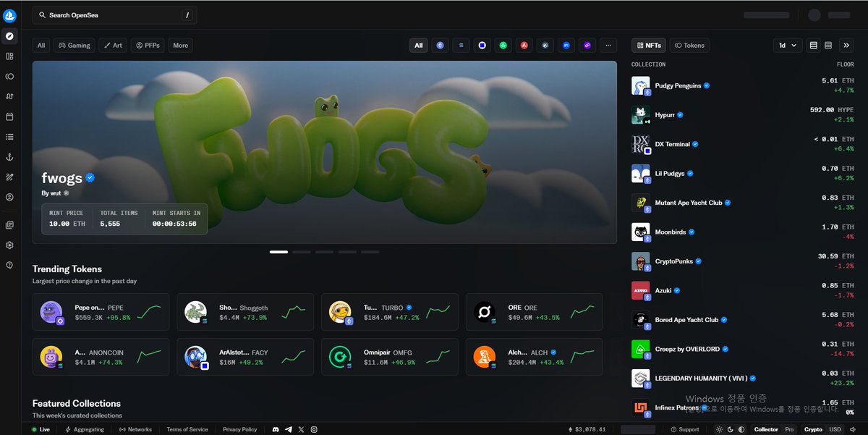Open Omnipair OMFG token card

pyautogui.click(x=390, y=357)
